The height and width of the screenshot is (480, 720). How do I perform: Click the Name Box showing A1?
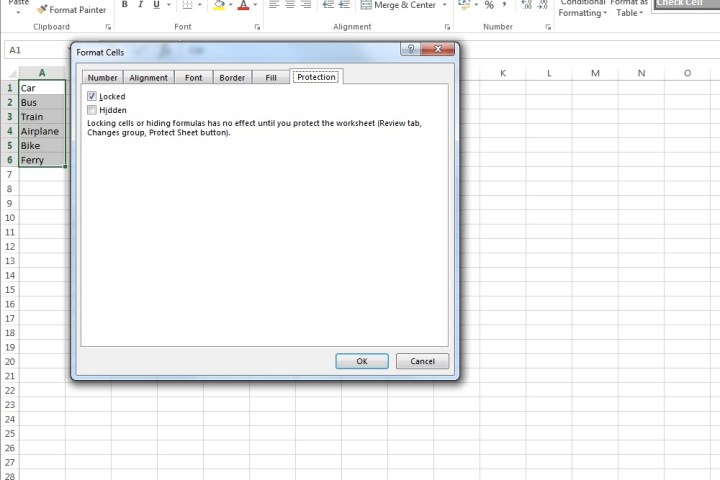(x=35, y=49)
